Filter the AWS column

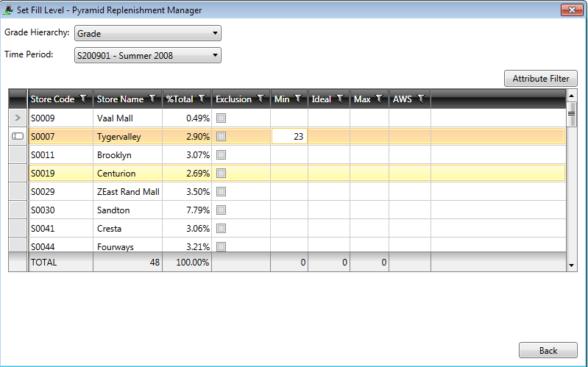pyautogui.click(x=421, y=99)
